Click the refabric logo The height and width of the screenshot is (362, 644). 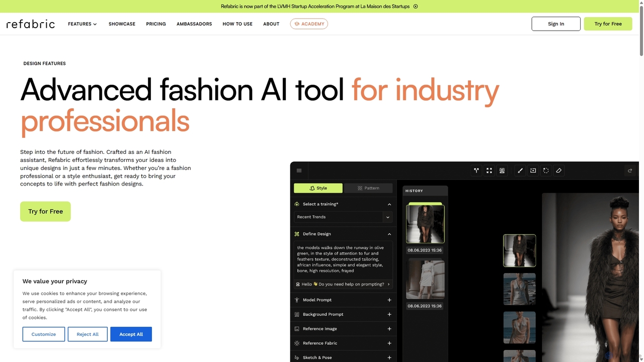[31, 24]
